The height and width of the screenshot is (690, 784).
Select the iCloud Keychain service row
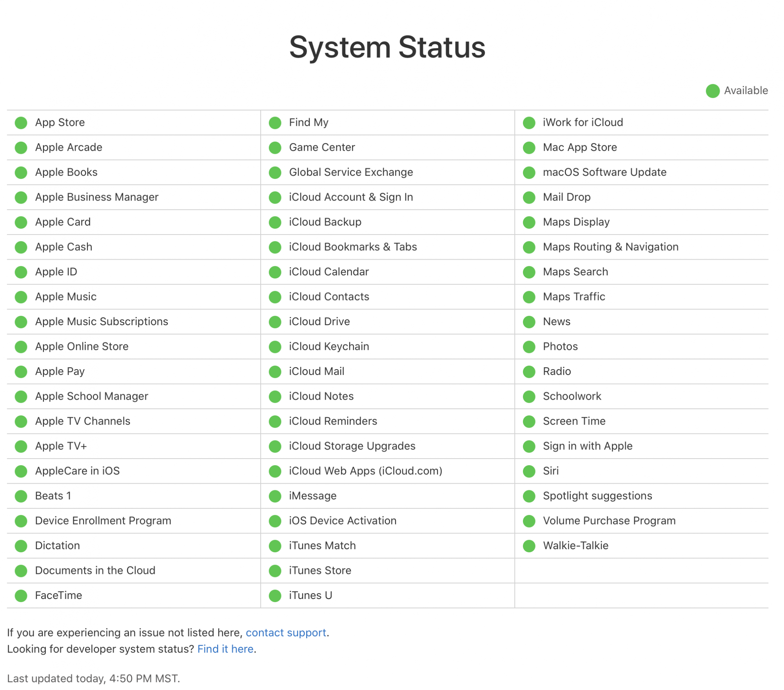coord(388,346)
